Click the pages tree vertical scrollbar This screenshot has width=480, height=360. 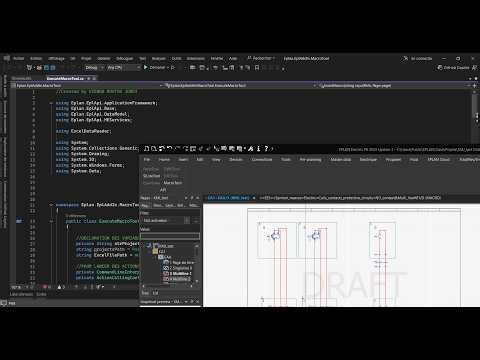point(197,263)
